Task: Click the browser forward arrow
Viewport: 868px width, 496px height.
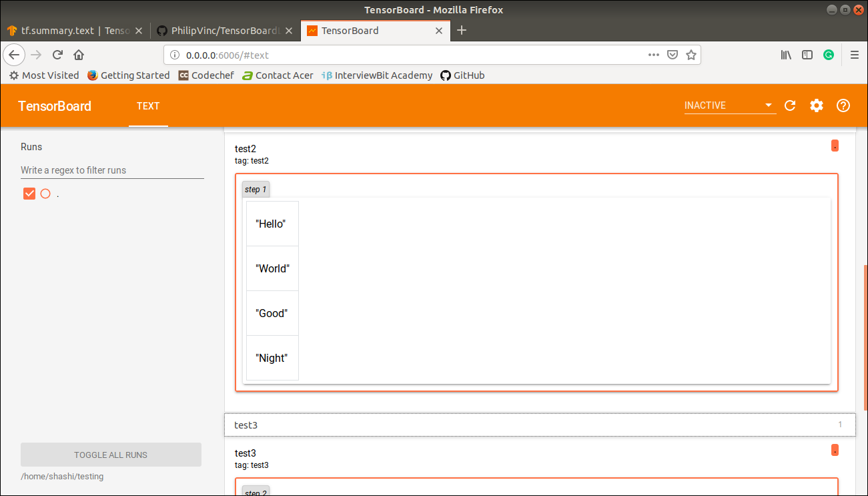Action: pos(36,55)
